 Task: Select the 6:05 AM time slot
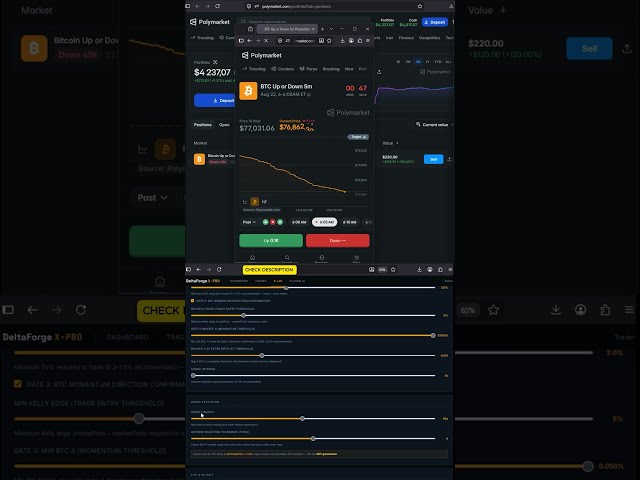324,222
